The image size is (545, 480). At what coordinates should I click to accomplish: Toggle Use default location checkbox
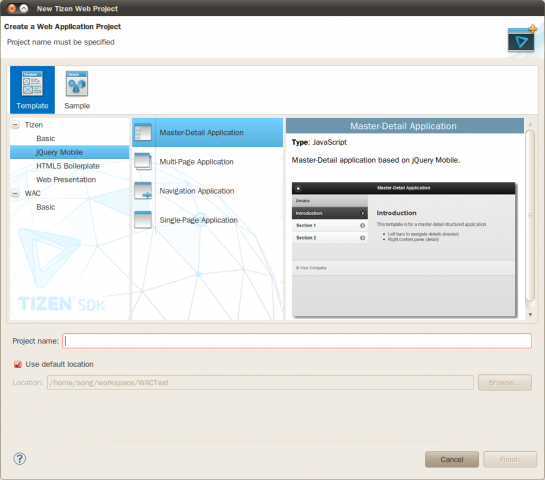point(18,364)
